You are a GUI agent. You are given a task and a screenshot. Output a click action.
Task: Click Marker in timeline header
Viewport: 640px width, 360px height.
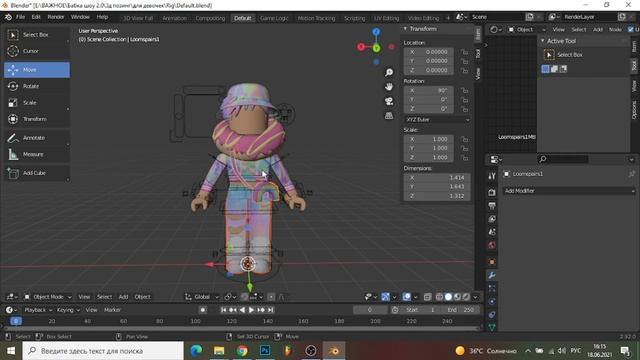(112, 310)
